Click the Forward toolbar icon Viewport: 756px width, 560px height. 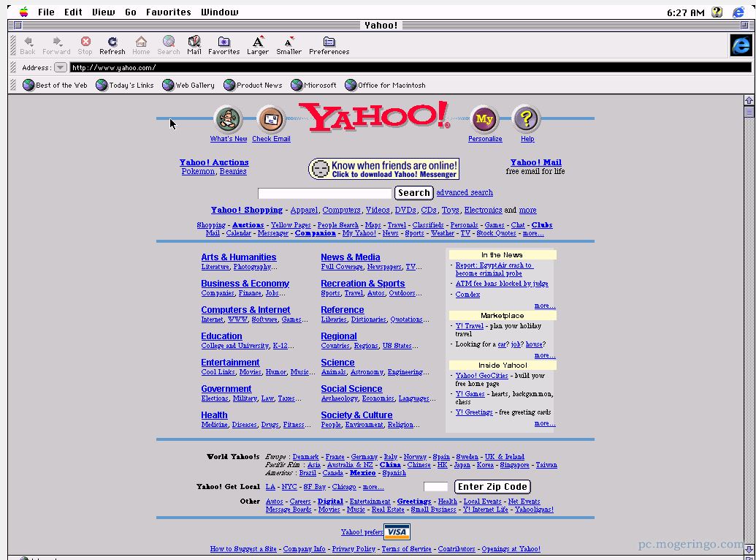(56, 45)
